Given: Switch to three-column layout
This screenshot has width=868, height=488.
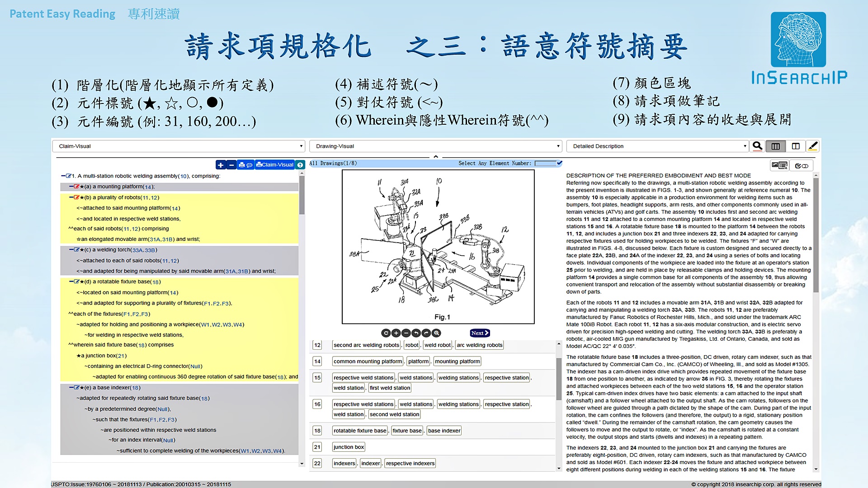Looking at the screenshot, I should [776, 146].
